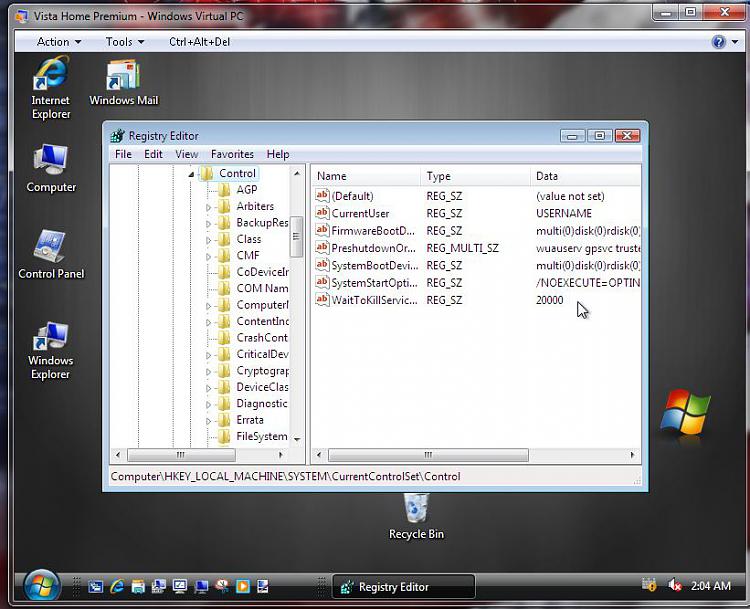
Task: Open Windows Mail desktop shortcut
Action: 123,82
